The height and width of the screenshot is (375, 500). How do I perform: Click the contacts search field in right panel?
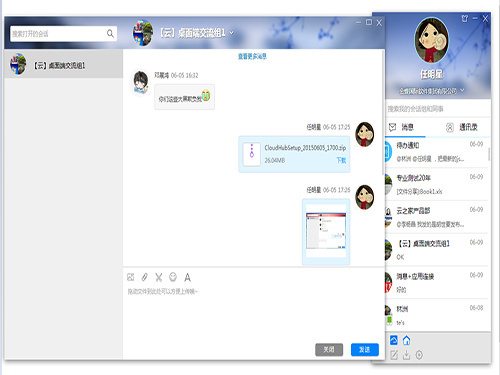[x=438, y=109]
